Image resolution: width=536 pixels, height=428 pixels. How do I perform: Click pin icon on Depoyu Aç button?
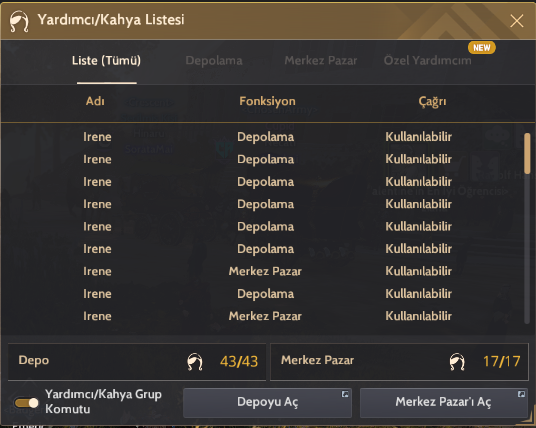(x=345, y=394)
